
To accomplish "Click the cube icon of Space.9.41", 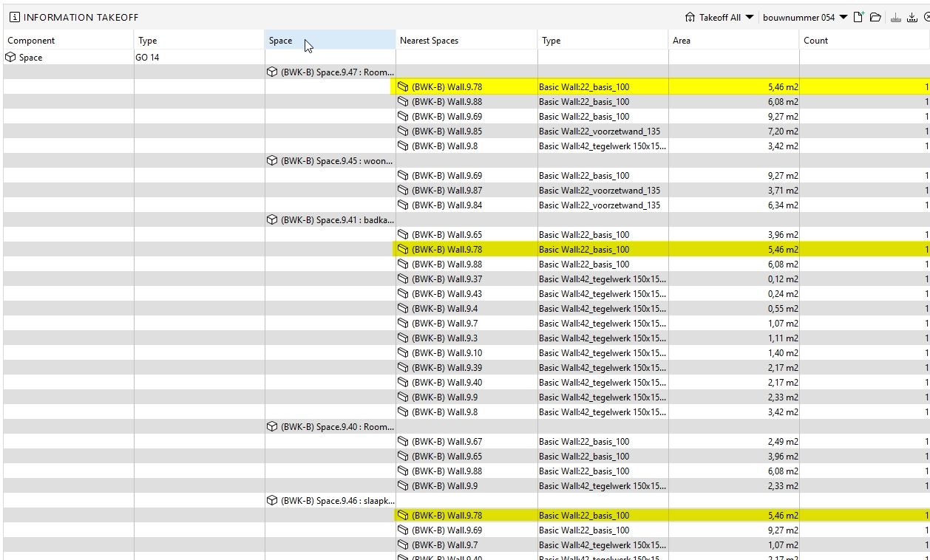I will (272, 219).
